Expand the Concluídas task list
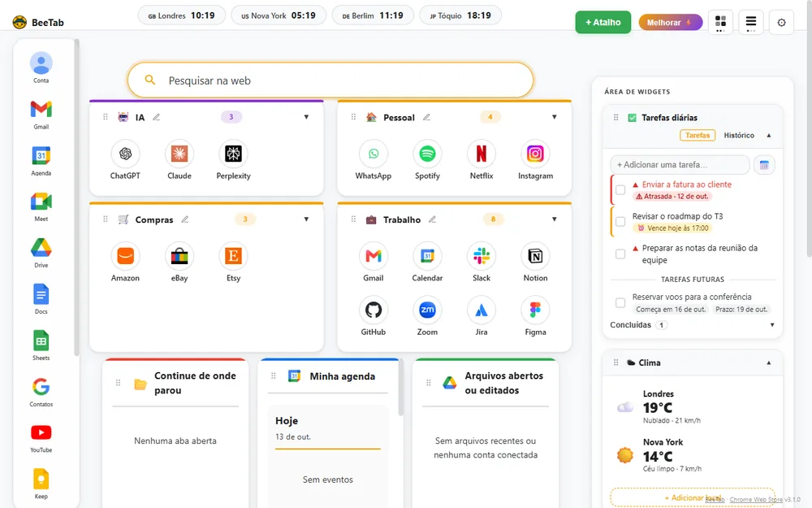Image resolution: width=812 pixels, height=508 pixels. (772, 325)
